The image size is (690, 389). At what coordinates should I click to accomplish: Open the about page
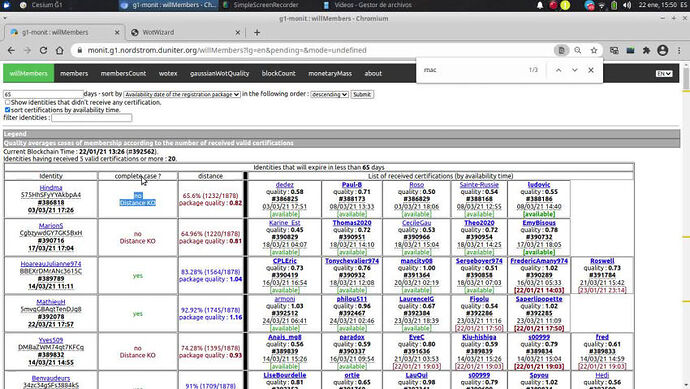click(x=373, y=73)
